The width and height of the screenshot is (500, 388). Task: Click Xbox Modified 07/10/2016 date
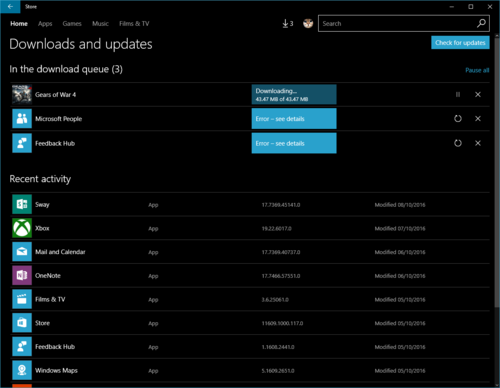[x=400, y=228]
